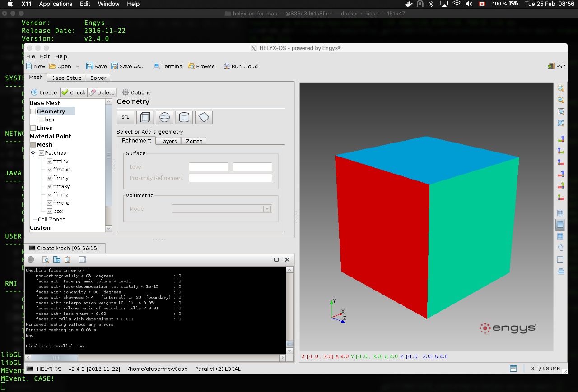Toggle the Geometry checkbox in tree
This screenshot has width=578, height=392.
tap(33, 111)
